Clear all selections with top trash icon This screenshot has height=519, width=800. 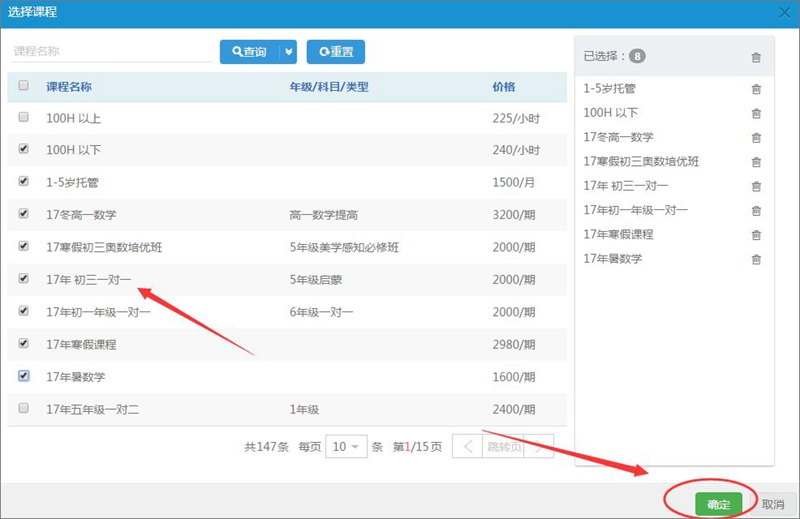coord(756,57)
